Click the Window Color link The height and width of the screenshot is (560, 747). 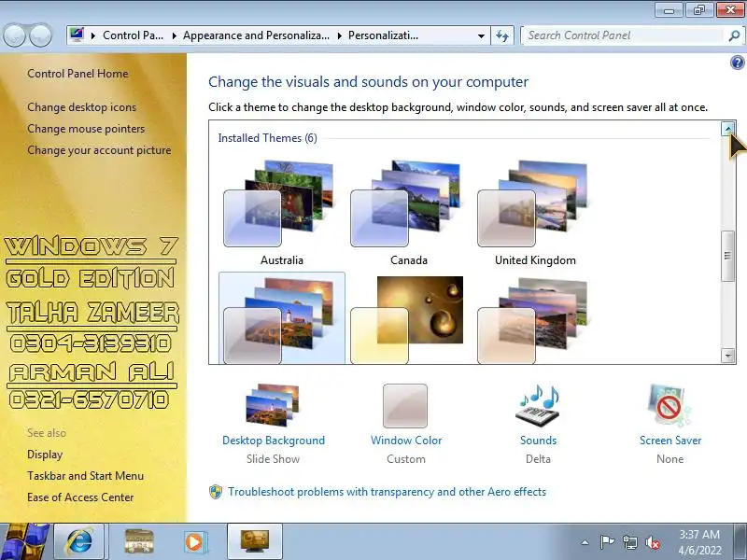406,441
